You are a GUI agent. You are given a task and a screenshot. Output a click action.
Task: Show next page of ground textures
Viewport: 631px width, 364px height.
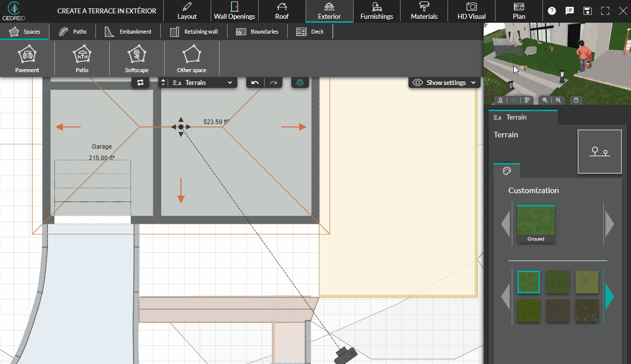(x=609, y=296)
